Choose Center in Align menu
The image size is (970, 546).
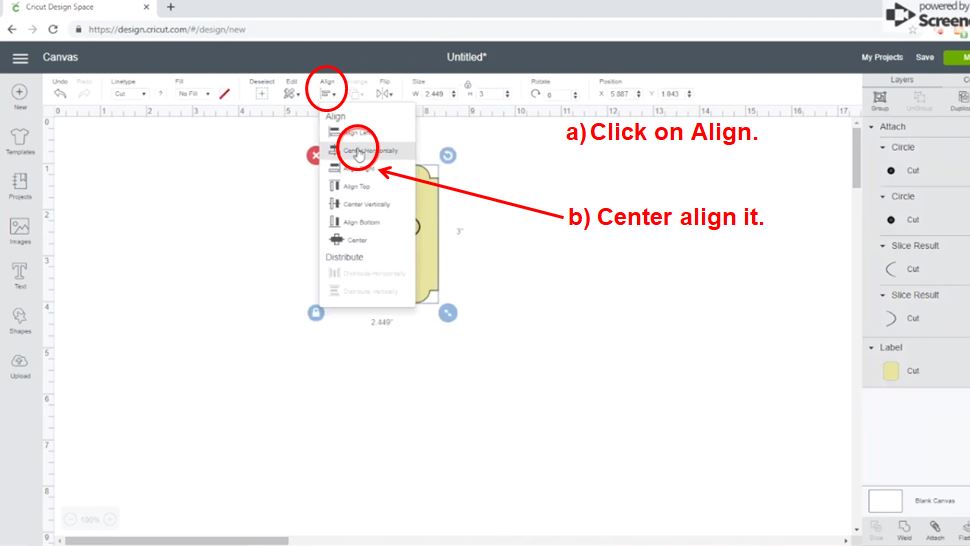click(367, 240)
